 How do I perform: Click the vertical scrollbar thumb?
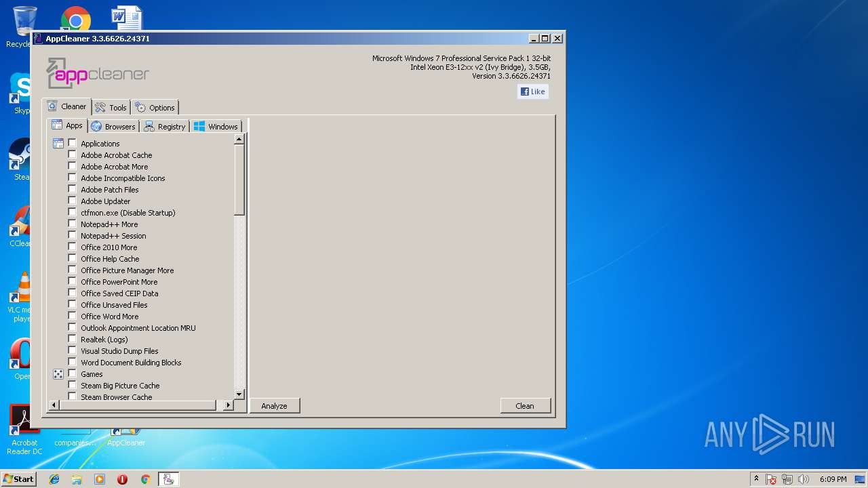[239, 180]
